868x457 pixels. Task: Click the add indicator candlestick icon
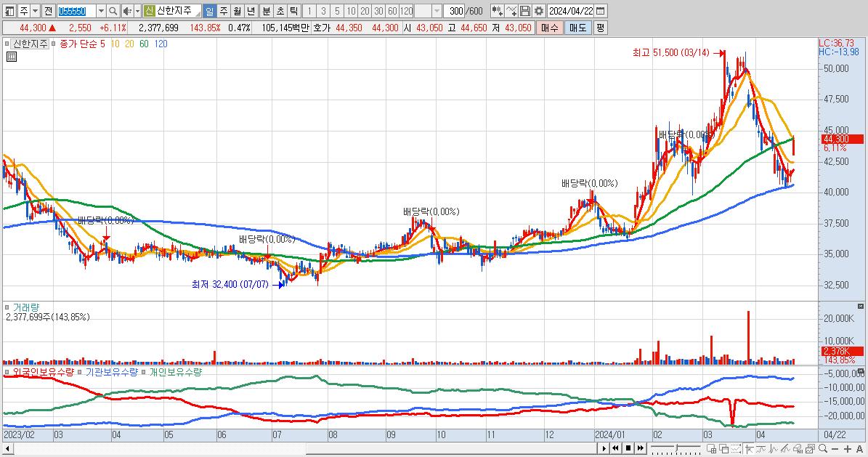click(x=497, y=10)
